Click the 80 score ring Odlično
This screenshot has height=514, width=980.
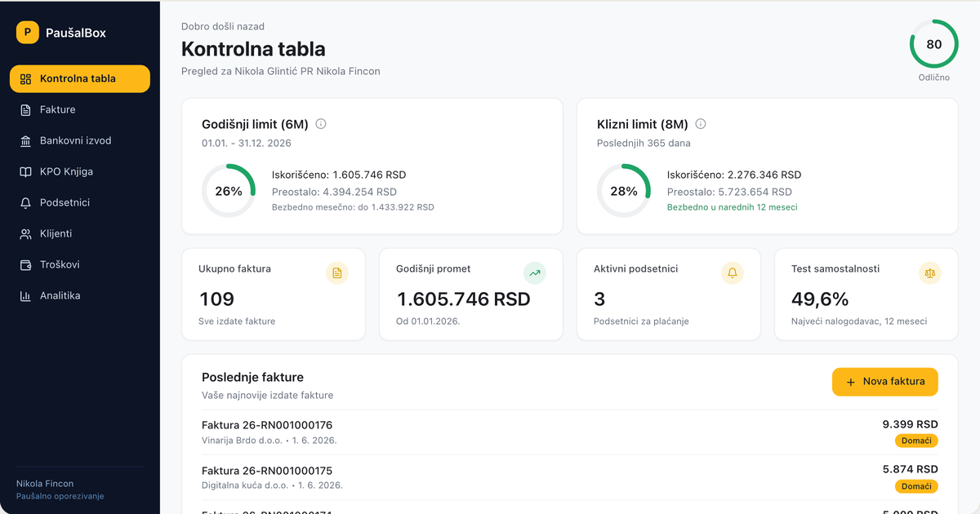tap(933, 44)
